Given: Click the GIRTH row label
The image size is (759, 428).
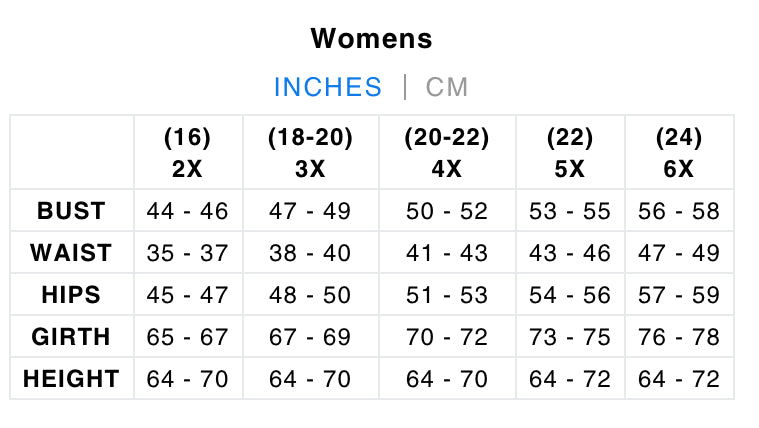Looking at the screenshot, I should pos(71,337).
